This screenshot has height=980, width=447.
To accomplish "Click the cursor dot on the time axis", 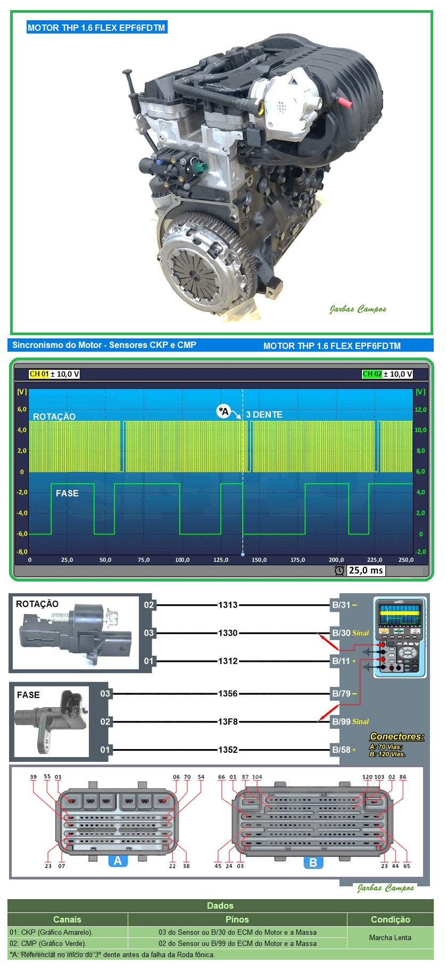I will 243,554.
